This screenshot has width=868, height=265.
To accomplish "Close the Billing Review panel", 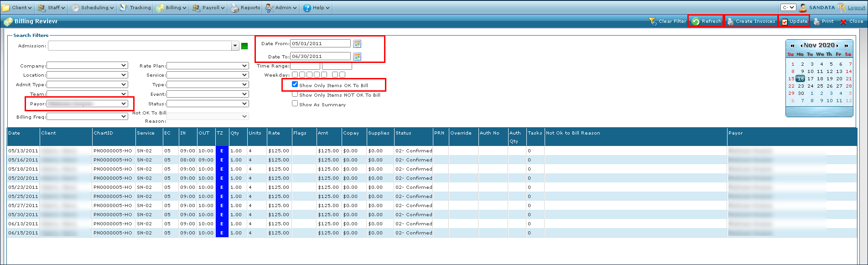I will [852, 21].
